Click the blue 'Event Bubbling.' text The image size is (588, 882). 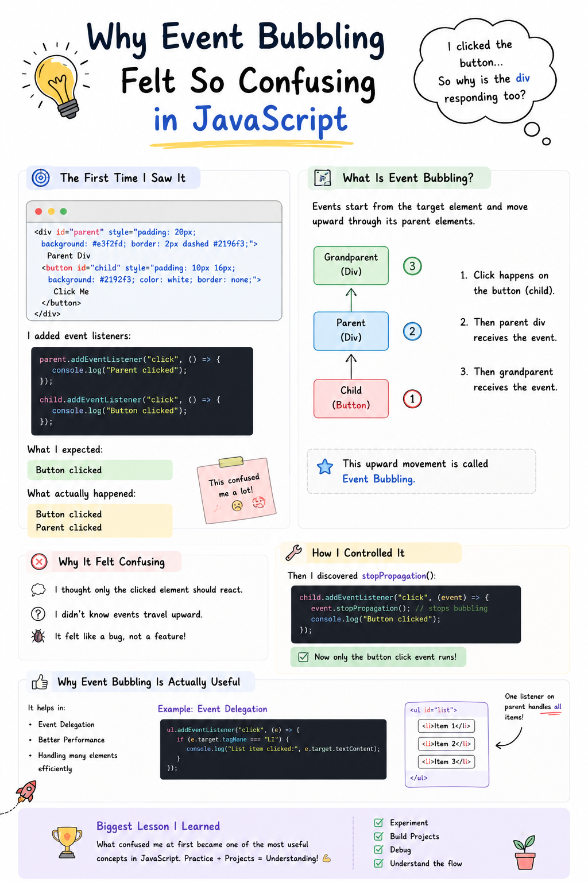point(378,479)
